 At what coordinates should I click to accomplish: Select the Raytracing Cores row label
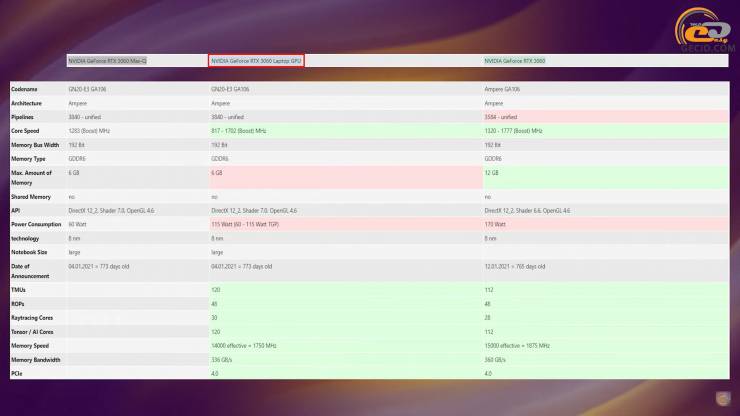[32, 318]
